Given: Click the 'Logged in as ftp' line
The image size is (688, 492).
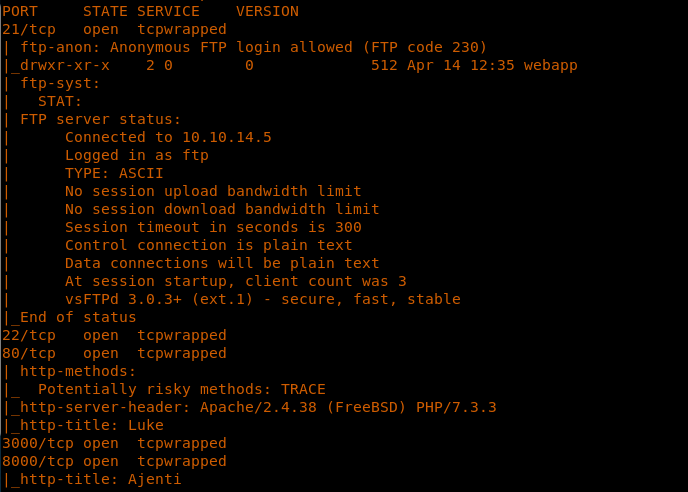Looking at the screenshot, I should [x=136, y=155].
